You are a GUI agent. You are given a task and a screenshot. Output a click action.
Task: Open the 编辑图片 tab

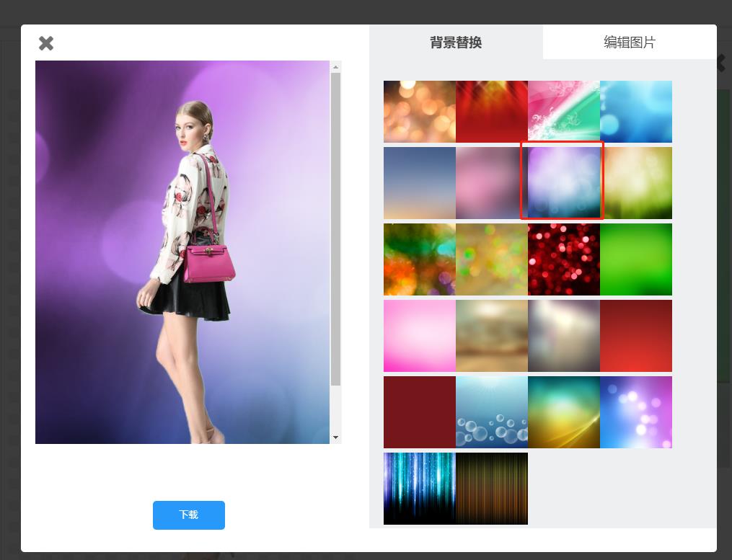630,43
